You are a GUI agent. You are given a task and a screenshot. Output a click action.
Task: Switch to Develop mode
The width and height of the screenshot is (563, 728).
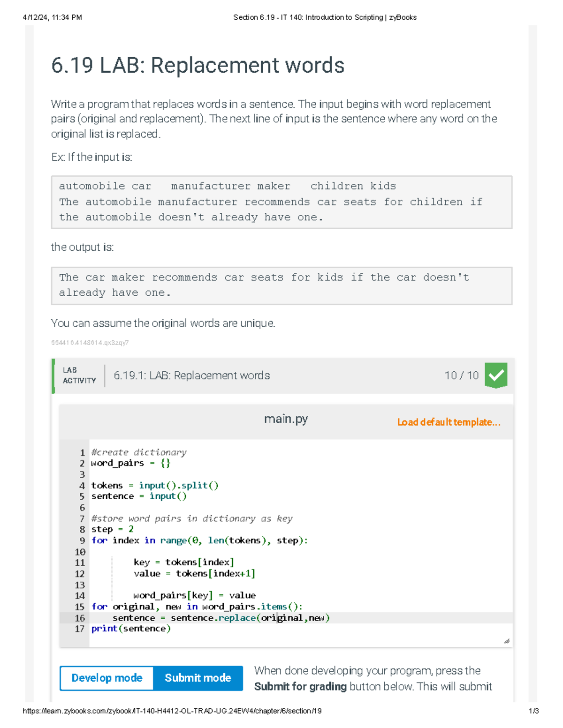pyautogui.click(x=106, y=678)
